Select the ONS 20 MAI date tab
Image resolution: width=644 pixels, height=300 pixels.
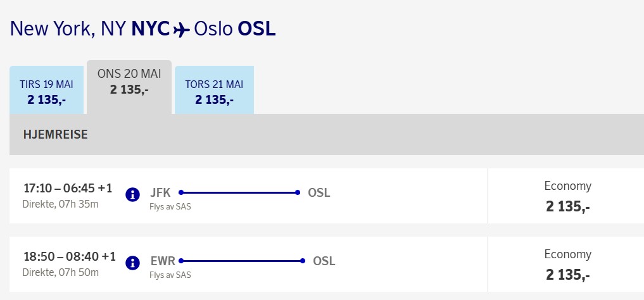coord(129,82)
